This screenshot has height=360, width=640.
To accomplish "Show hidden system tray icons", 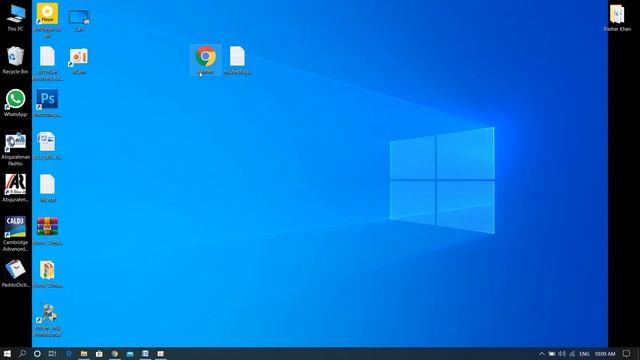I will click(542, 354).
